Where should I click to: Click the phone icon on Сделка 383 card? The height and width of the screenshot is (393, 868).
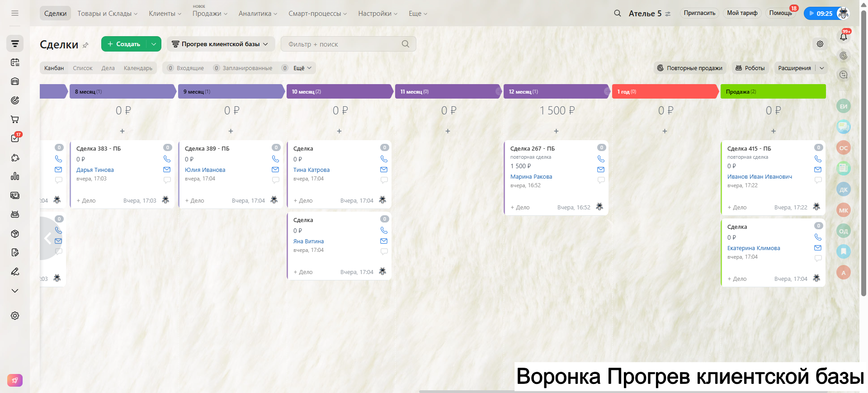[167, 159]
